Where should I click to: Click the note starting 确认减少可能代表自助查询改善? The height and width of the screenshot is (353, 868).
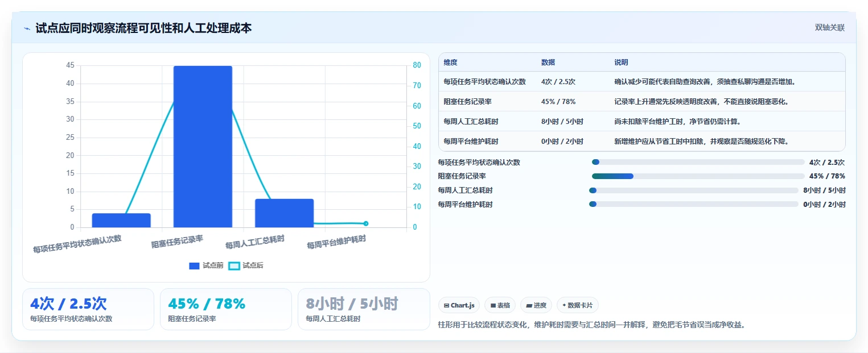pyautogui.click(x=705, y=82)
